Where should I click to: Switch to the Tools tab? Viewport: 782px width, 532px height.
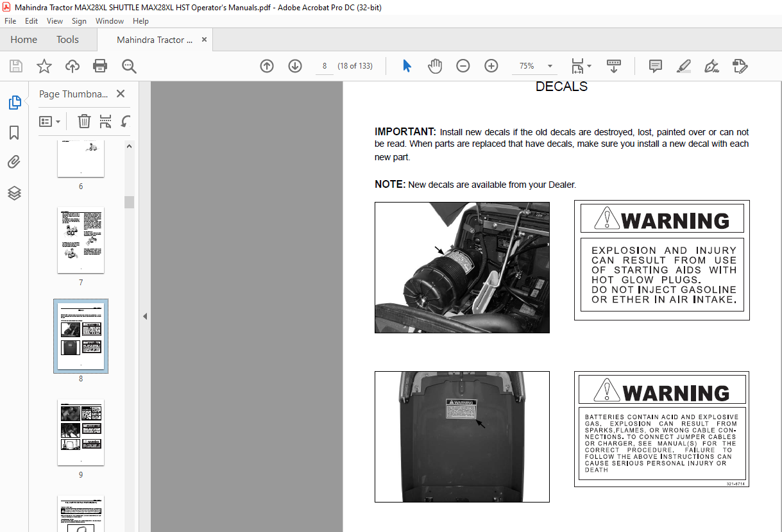pyautogui.click(x=67, y=40)
